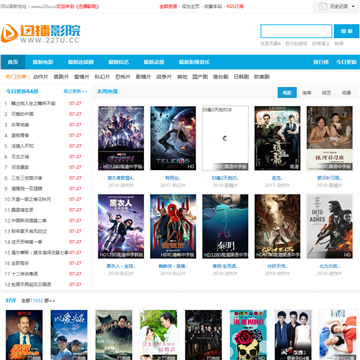Open the wedding couple poster thumbnail

click(x=158, y=335)
